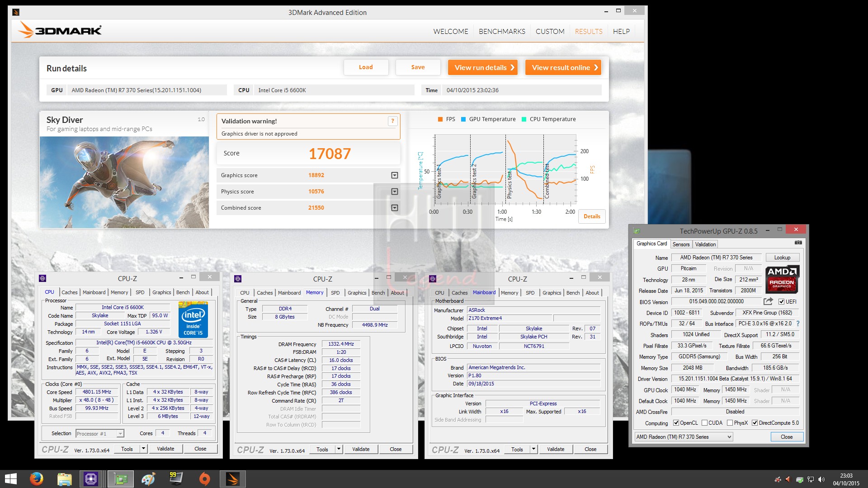Click View run details button
Image resolution: width=868 pixels, height=488 pixels.
coord(483,67)
